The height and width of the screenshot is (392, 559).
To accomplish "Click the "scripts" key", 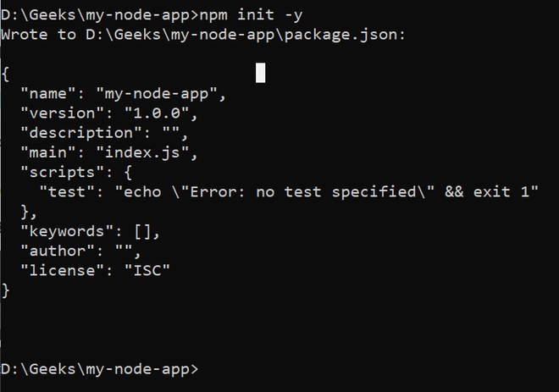I will [63, 173].
